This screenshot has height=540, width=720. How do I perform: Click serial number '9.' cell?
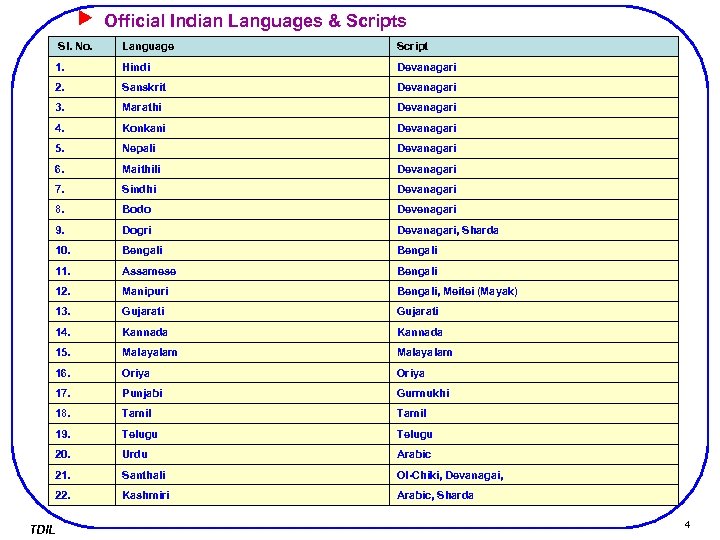[82, 230]
